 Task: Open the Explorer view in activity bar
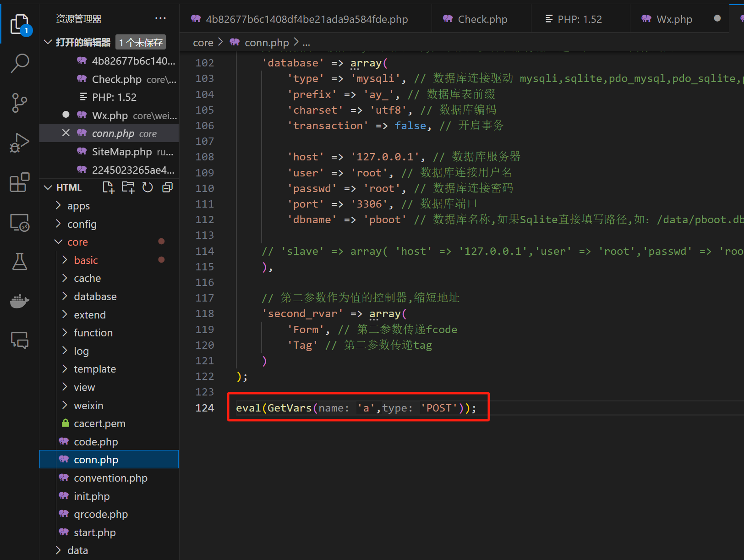(20, 24)
